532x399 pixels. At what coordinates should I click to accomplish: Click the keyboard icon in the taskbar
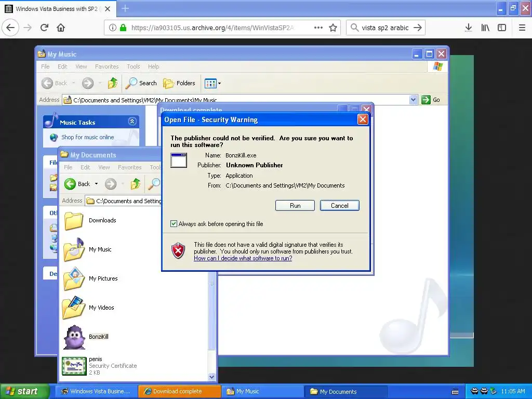click(455, 392)
